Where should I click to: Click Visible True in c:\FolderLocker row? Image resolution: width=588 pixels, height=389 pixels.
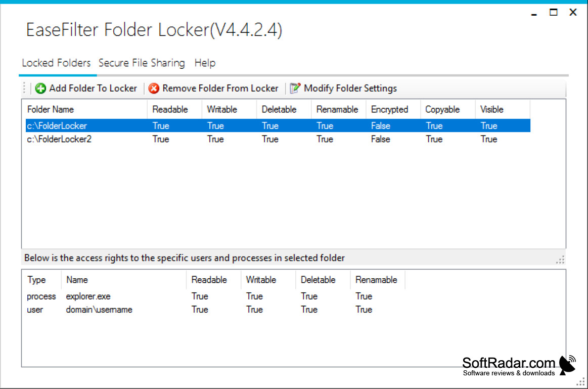[489, 125]
